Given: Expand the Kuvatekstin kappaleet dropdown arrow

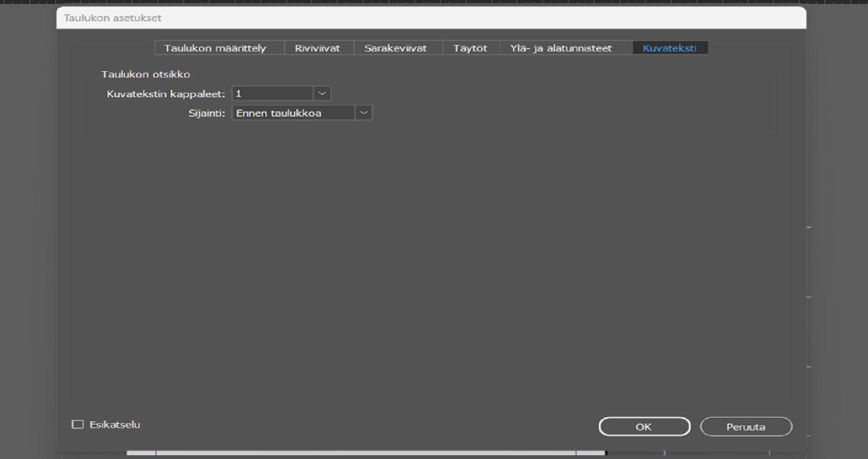Looking at the screenshot, I should 322,93.
